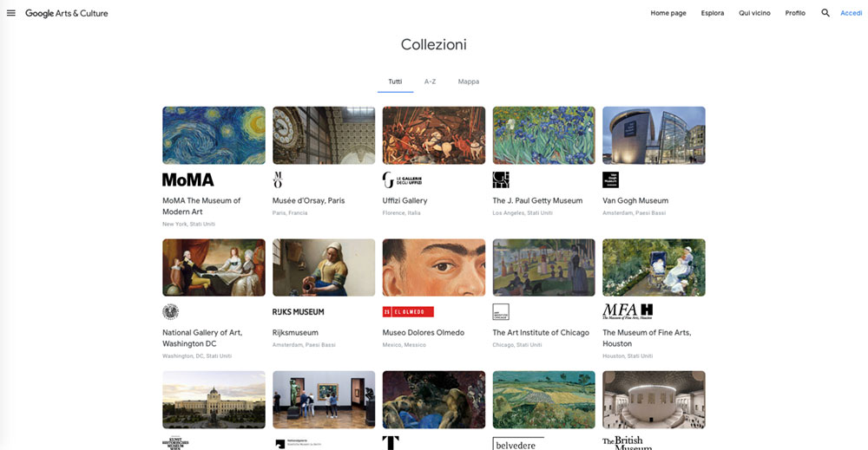The height and width of the screenshot is (450, 868).
Task: Click the dark figure painting thumbnail above Tate logo
Action: (434, 400)
